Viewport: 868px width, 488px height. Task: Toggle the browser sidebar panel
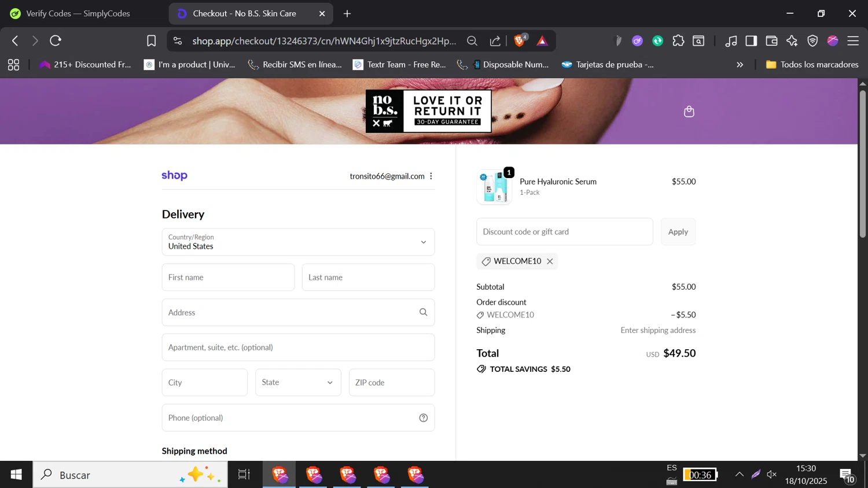[751, 40]
